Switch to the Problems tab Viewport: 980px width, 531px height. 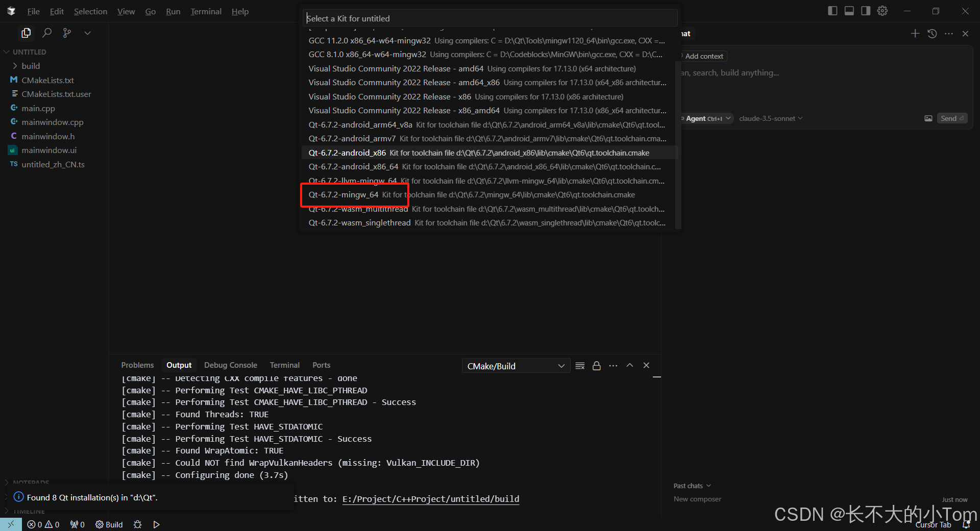137,365
